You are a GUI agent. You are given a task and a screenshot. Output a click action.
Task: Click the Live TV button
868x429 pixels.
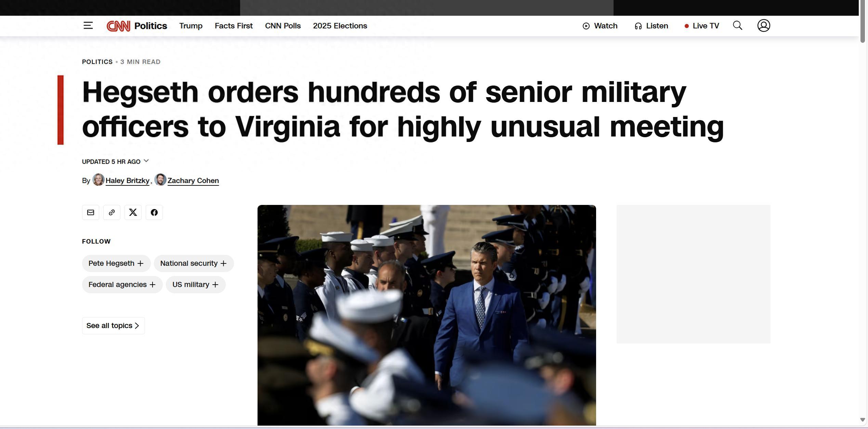[x=702, y=26]
